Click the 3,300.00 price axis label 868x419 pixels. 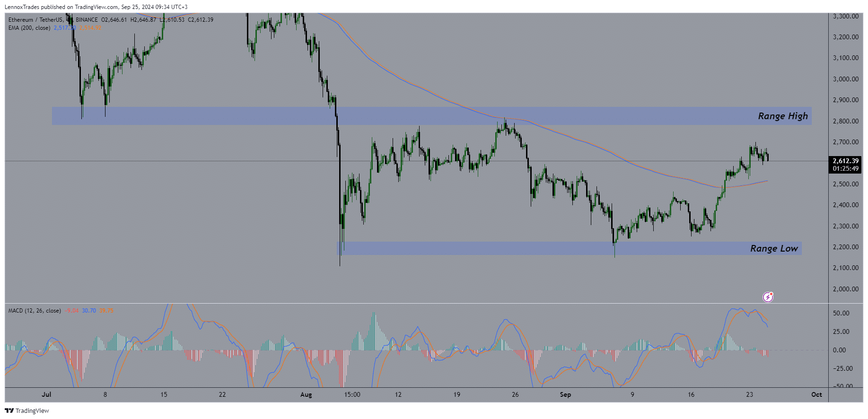click(x=845, y=16)
